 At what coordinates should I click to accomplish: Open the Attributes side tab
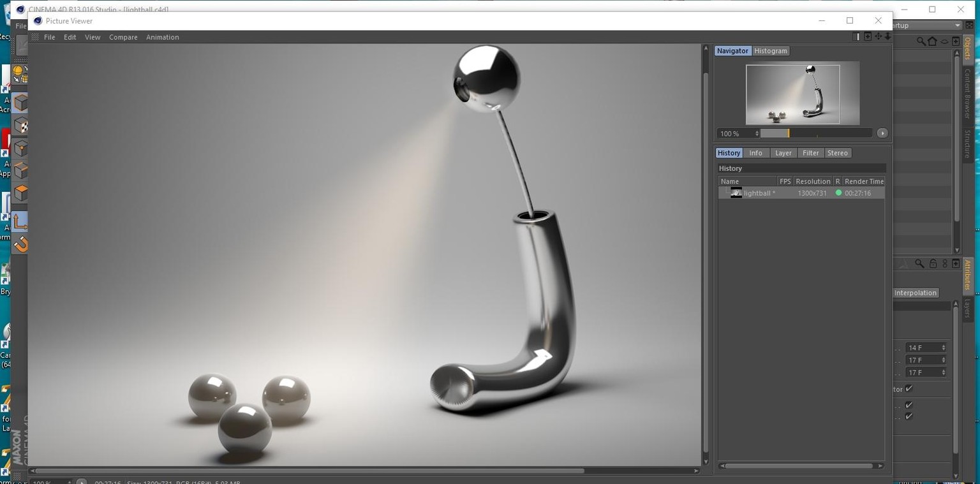point(967,275)
